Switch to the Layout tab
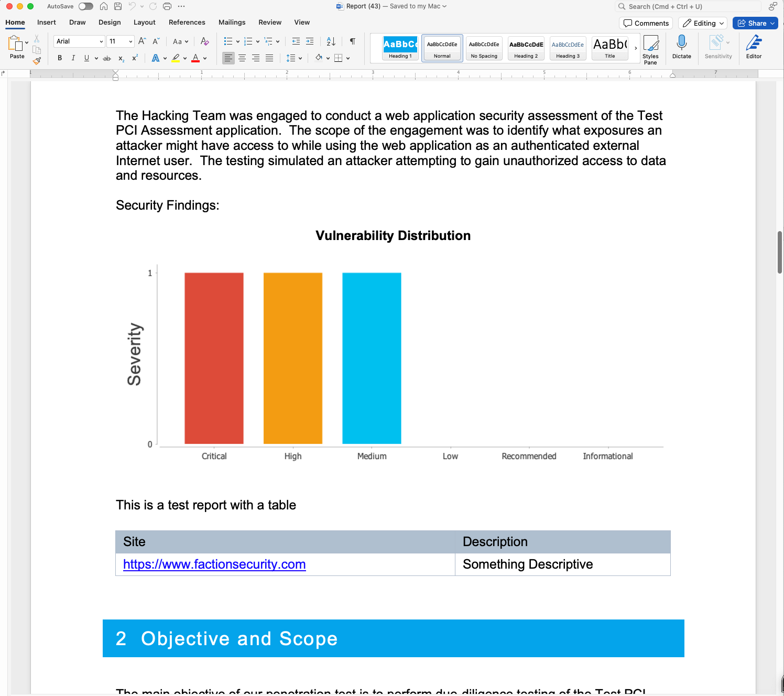The image size is (784, 696). pyautogui.click(x=145, y=23)
